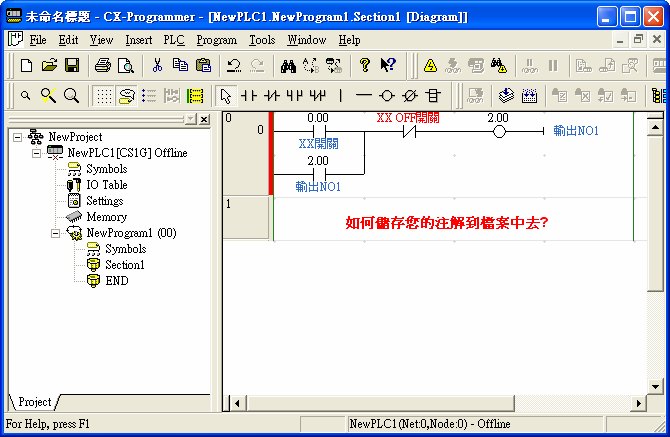This screenshot has width=670, height=437.
Task: Open the Edit menu
Action: (68, 40)
